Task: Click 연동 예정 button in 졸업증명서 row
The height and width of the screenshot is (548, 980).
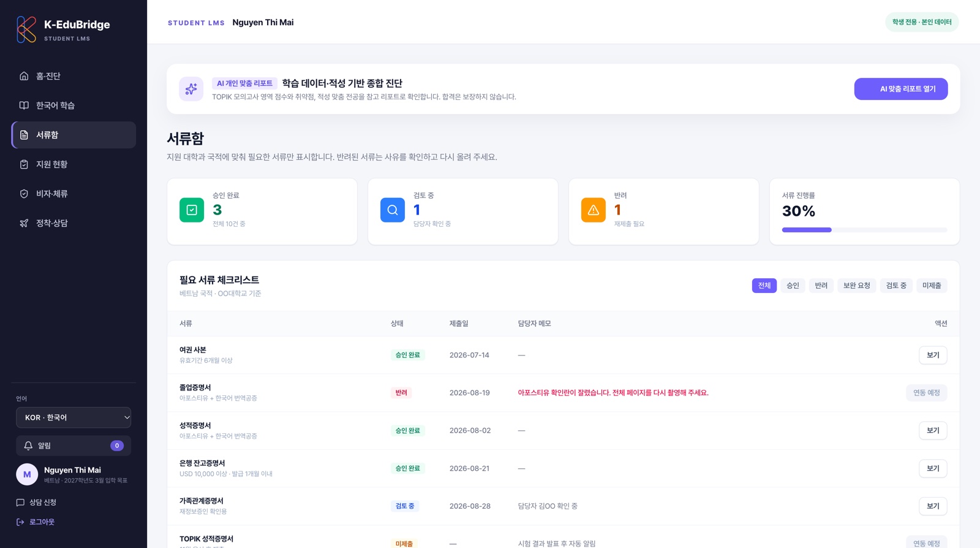Action: tap(926, 393)
